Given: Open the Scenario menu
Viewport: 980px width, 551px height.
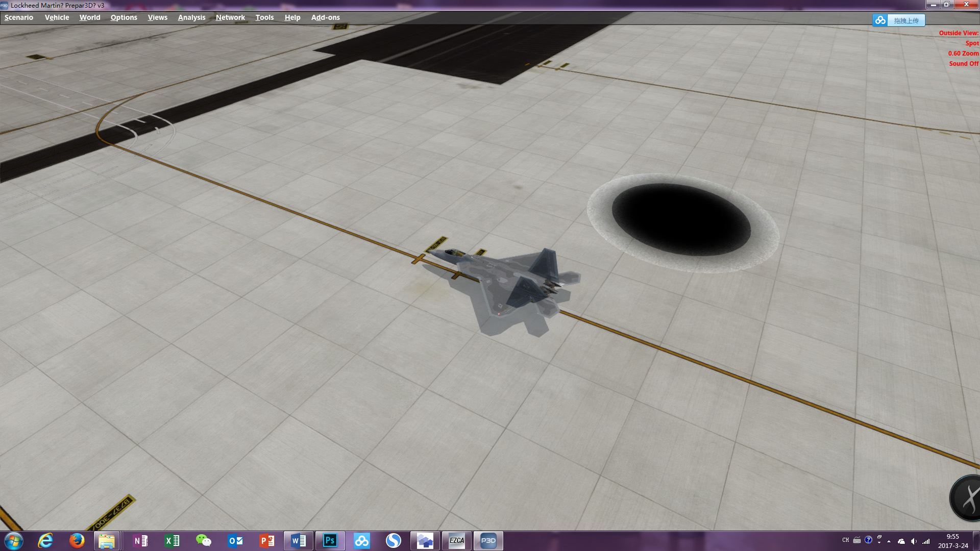Looking at the screenshot, I should [x=19, y=17].
